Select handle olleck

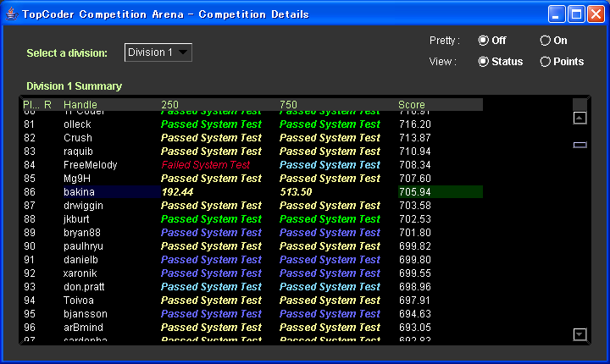77,124
